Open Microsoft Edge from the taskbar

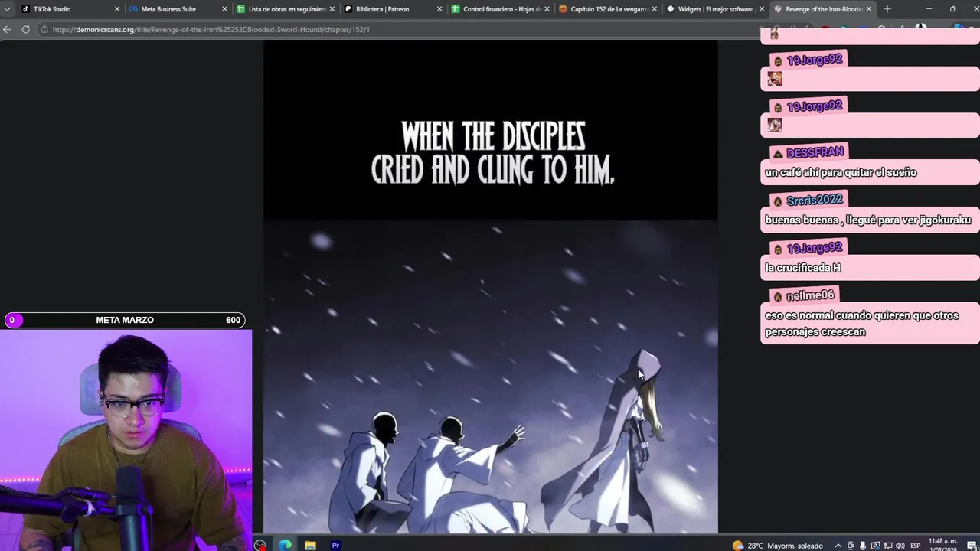(x=285, y=545)
